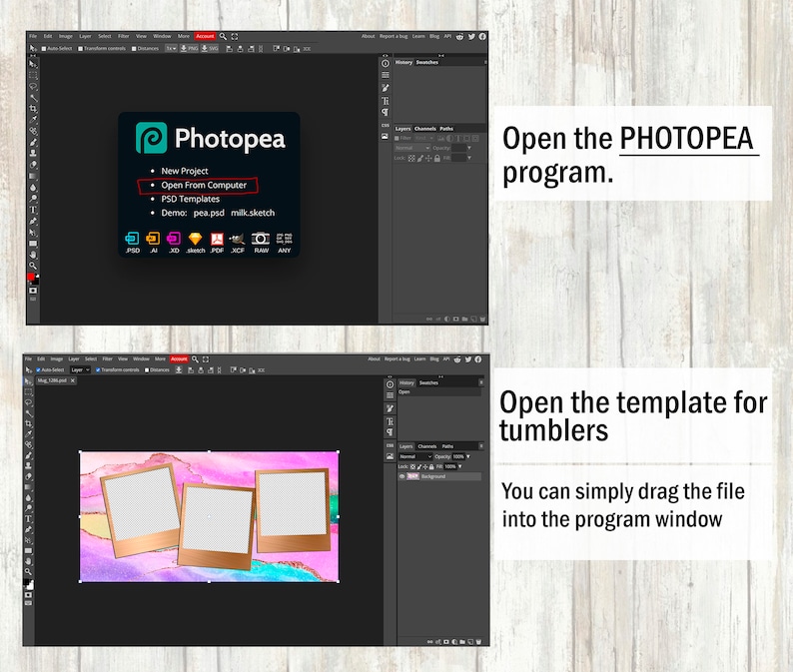
Task: Uncheck Auto-Select in lower screenshot
Action: click(x=38, y=370)
